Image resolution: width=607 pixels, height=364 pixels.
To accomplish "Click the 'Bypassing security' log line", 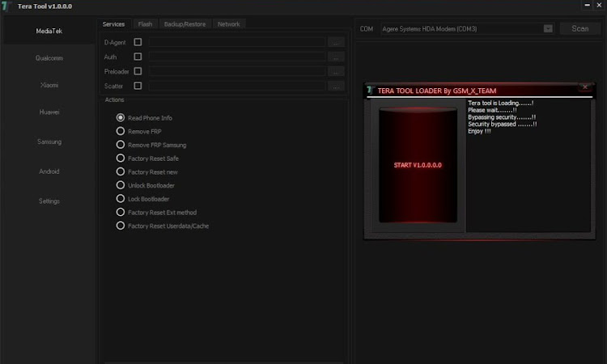I will coord(502,117).
